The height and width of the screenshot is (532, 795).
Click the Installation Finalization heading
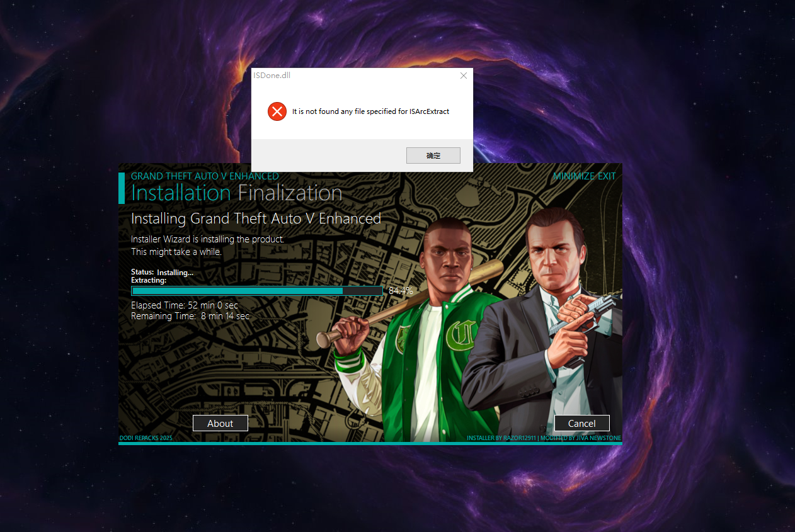click(236, 193)
